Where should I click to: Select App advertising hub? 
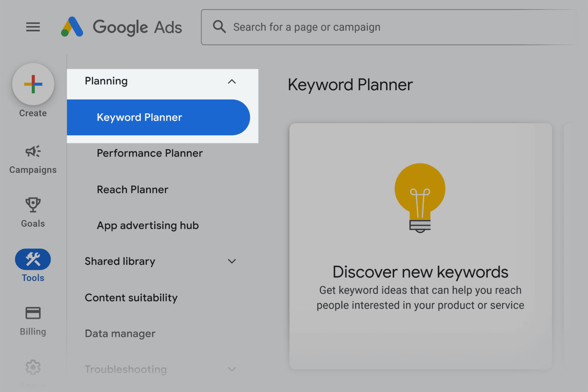point(147,225)
